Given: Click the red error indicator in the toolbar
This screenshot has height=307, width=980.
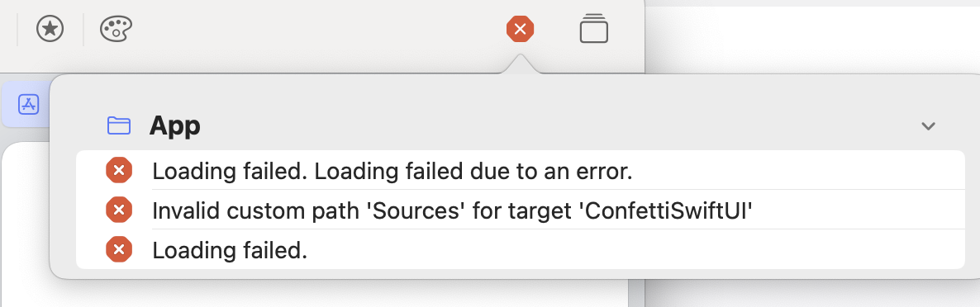Looking at the screenshot, I should tap(520, 29).
